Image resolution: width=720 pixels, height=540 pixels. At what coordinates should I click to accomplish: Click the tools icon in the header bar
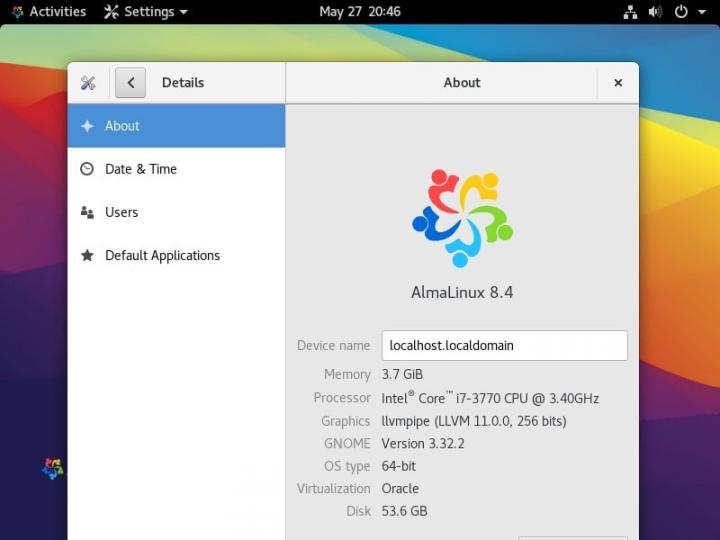click(88, 83)
